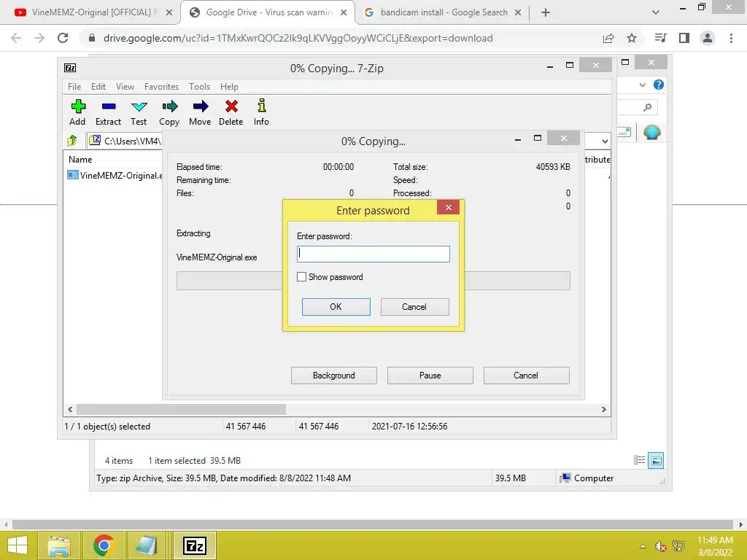The width and height of the screenshot is (747, 560).
Task: Open the Edit menu
Action: point(98,87)
